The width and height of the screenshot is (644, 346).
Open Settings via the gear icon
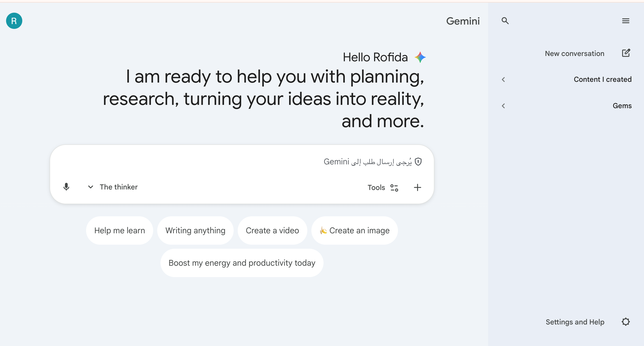tap(626, 322)
